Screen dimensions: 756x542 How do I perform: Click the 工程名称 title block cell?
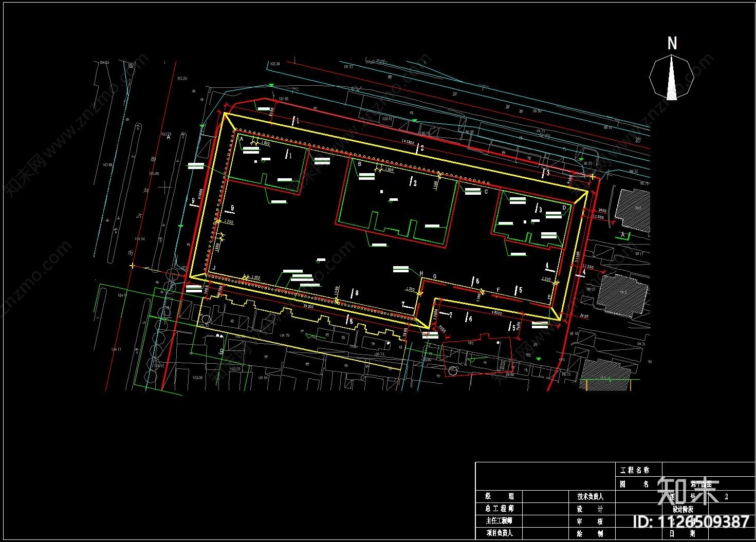(x=634, y=470)
